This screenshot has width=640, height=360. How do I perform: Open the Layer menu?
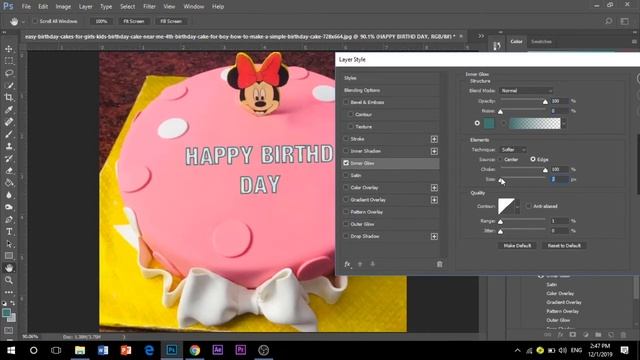pyautogui.click(x=85, y=7)
